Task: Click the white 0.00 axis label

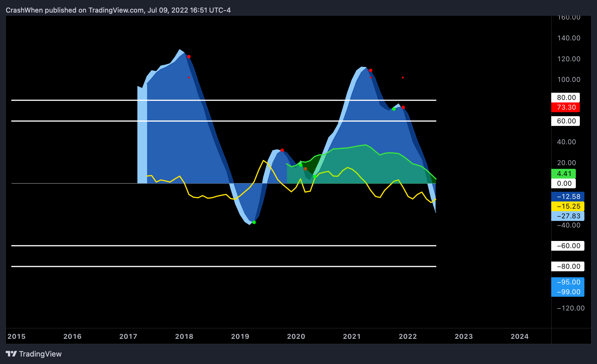Action: point(564,183)
